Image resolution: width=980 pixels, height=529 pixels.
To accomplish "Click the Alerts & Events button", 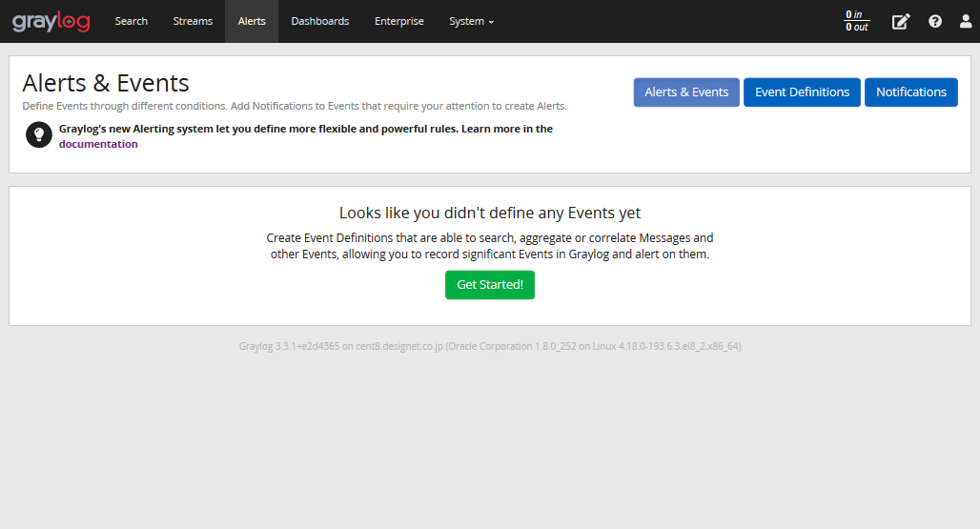I will (x=686, y=92).
